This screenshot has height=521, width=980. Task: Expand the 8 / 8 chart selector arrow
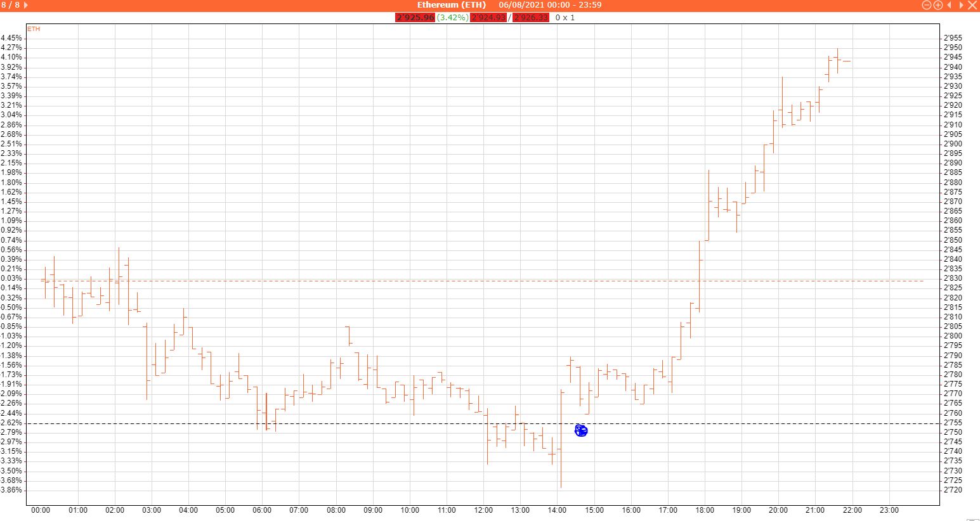[25, 5]
